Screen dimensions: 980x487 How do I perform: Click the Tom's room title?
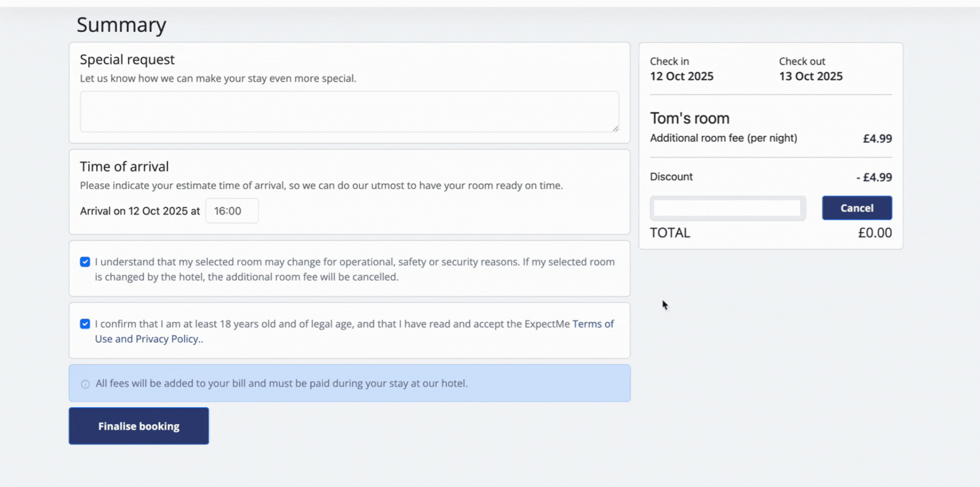point(689,118)
